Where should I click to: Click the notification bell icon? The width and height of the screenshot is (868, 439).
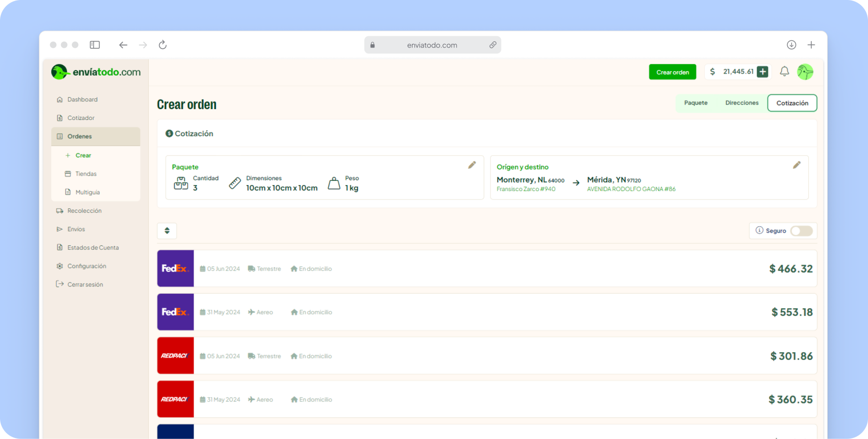coord(784,72)
